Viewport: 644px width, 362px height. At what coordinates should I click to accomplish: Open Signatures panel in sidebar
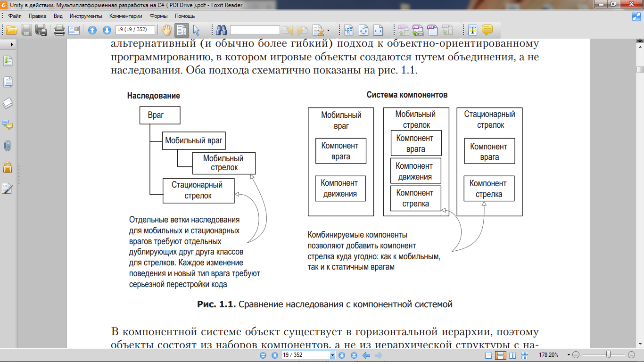[x=8, y=189]
